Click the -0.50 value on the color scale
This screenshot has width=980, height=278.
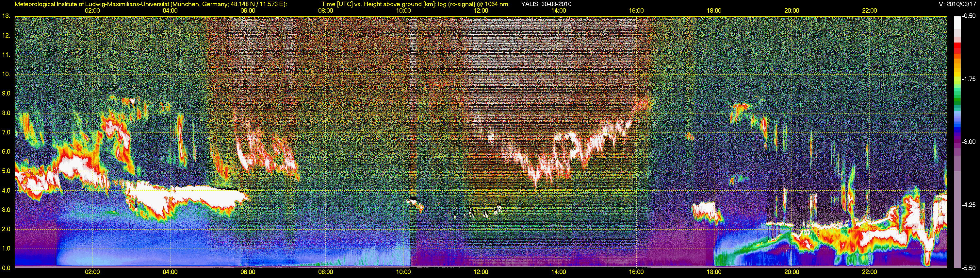(x=969, y=16)
